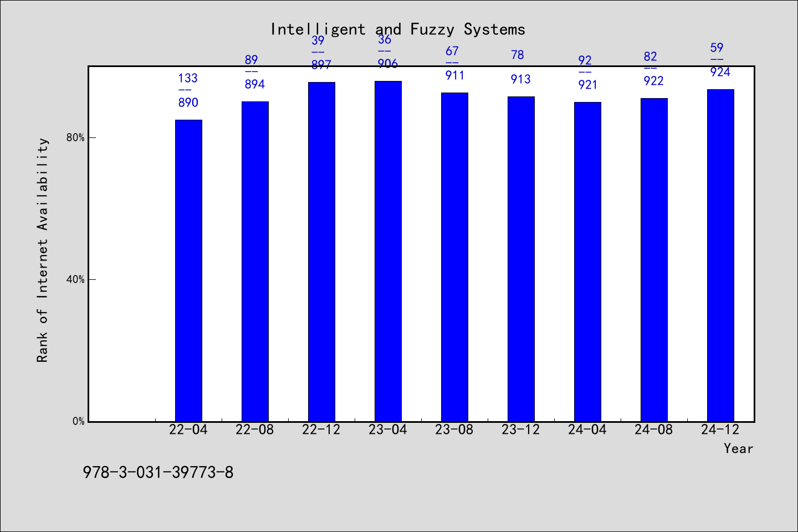
Task: Select the 23-12 x-axis label
Action: [x=521, y=429]
